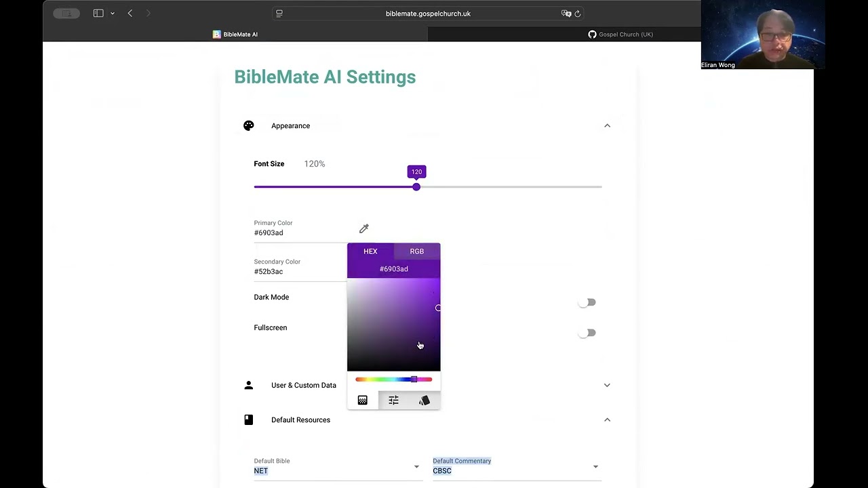Click the translate icon in address bar
This screenshot has width=868, height=488.
566,13
